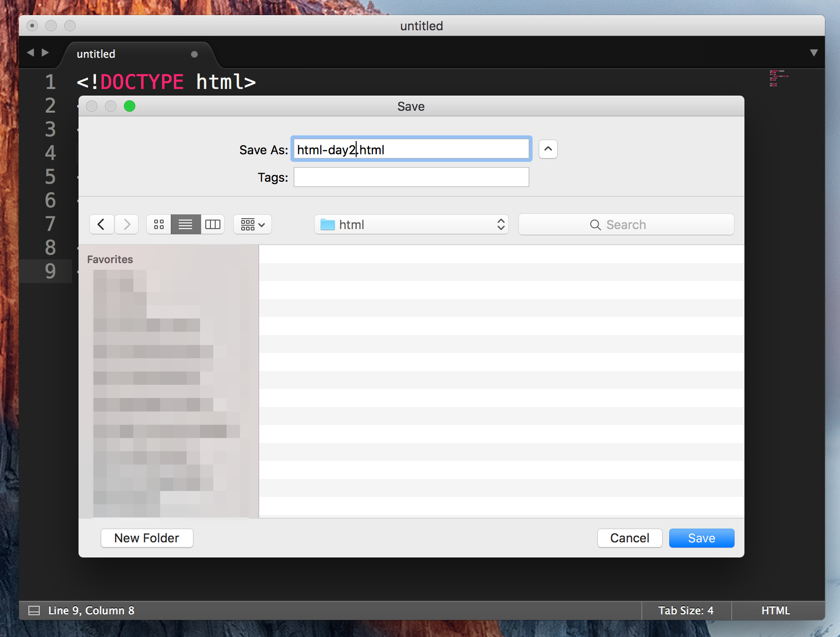Open the HTML syntax selector
This screenshot has height=637, width=840.
click(x=775, y=610)
